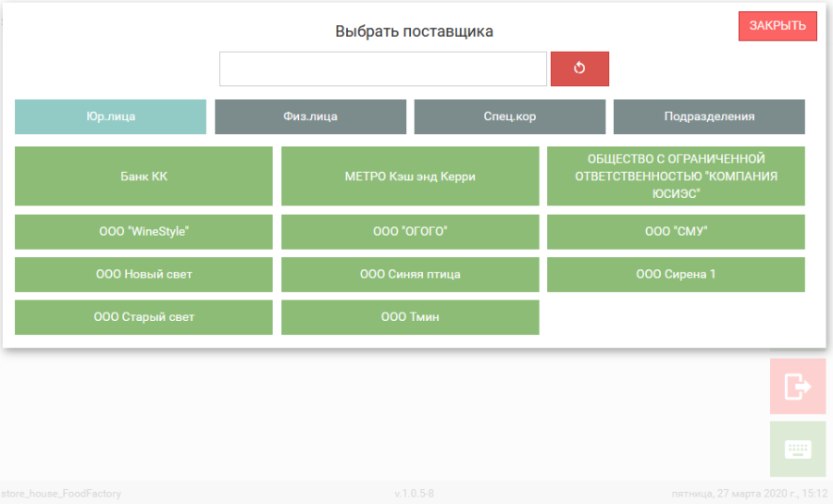833x504 pixels.
Task: Pick ООО Сирена 1 supplier
Action: tap(676, 275)
